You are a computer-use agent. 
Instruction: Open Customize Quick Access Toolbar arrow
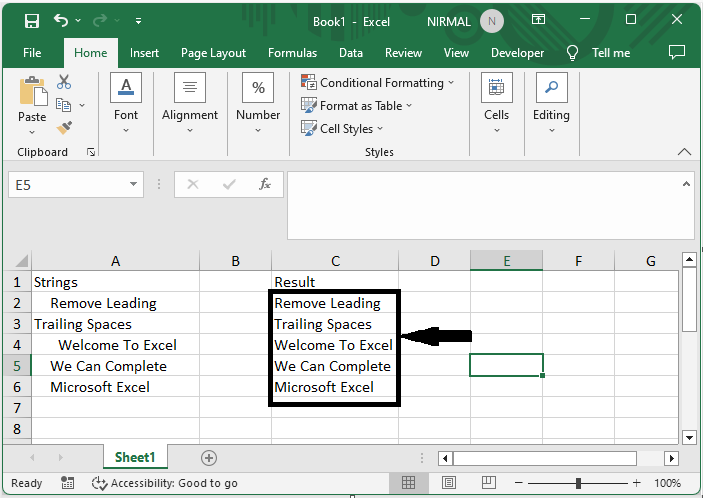[x=139, y=21]
